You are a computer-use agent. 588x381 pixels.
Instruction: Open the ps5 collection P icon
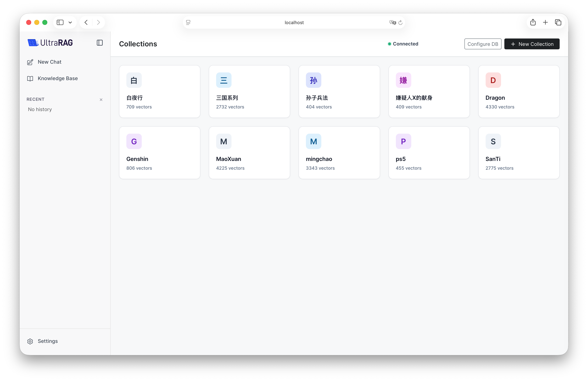403,141
